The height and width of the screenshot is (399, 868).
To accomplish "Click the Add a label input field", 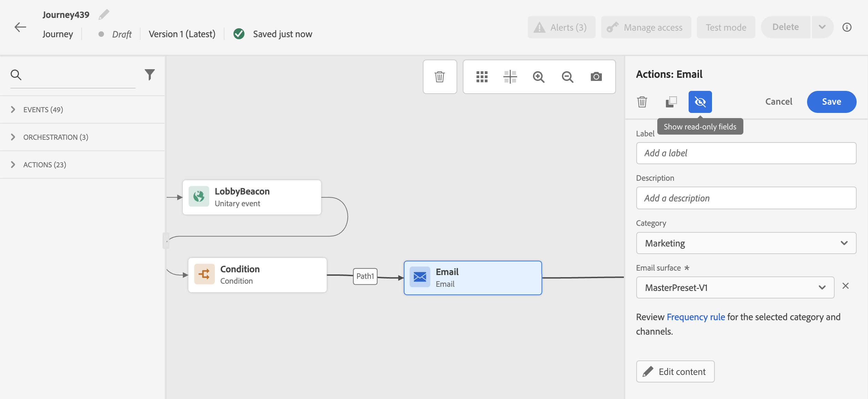I will [746, 153].
